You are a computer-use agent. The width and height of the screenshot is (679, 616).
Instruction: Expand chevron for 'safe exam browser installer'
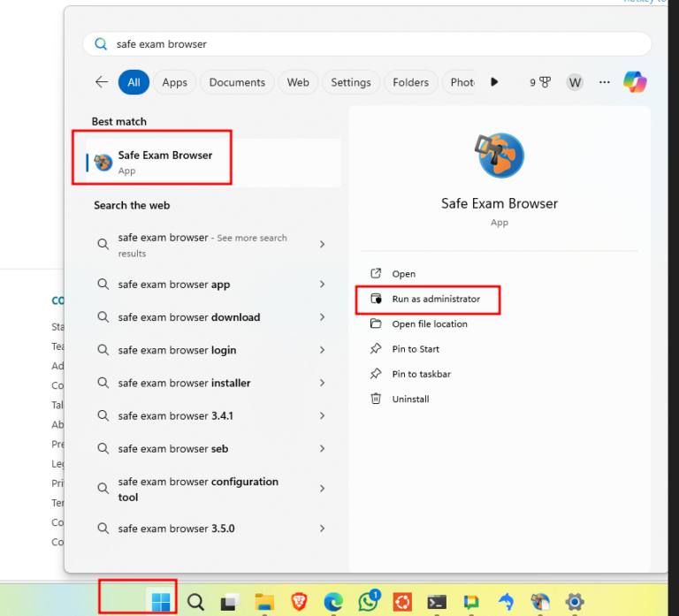322,383
